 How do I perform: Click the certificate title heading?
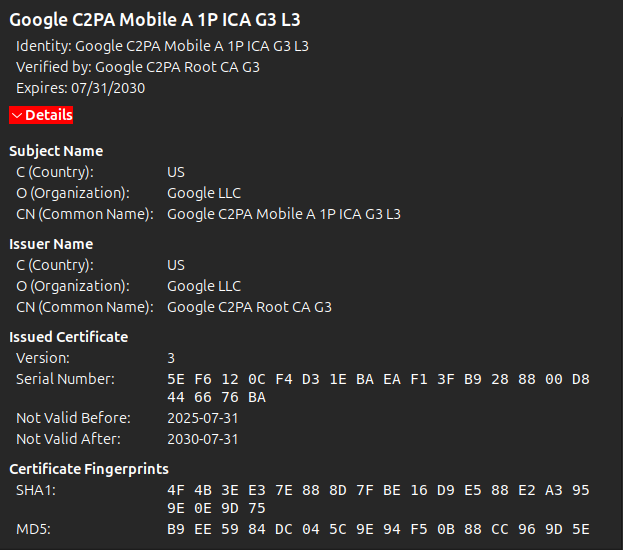click(155, 20)
